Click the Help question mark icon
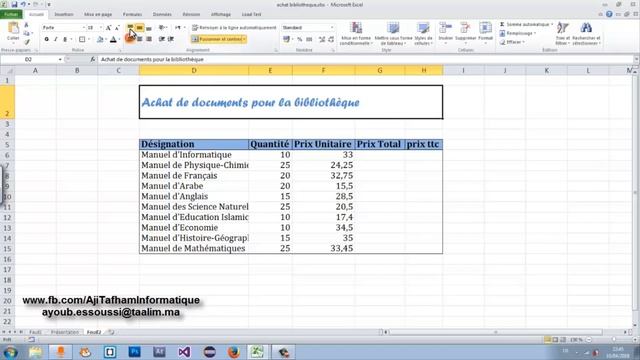 click(609, 14)
